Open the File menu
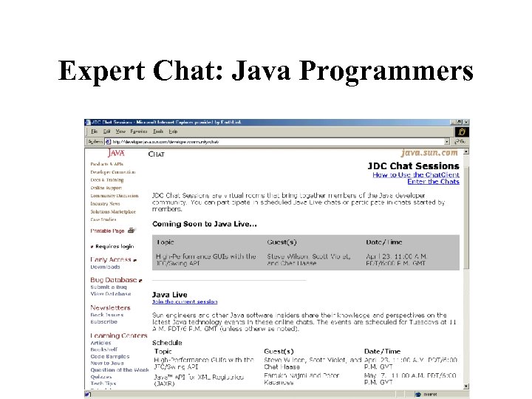 pyautogui.click(x=95, y=132)
